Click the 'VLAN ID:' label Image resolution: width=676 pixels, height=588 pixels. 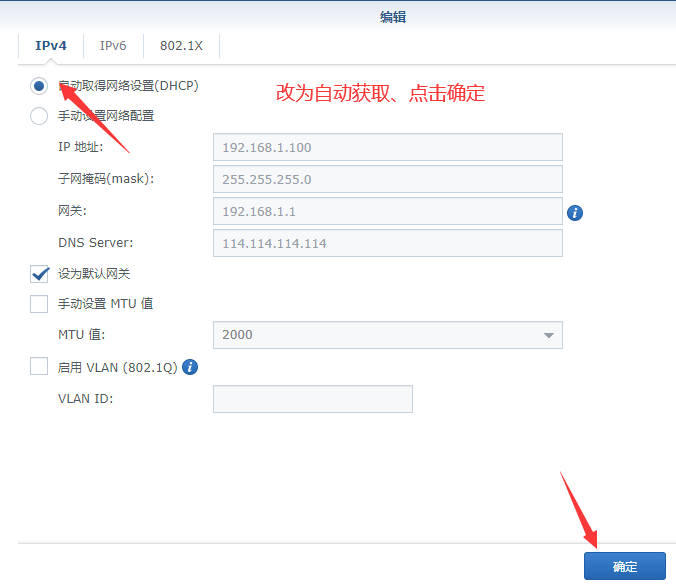tap(85, 399)
